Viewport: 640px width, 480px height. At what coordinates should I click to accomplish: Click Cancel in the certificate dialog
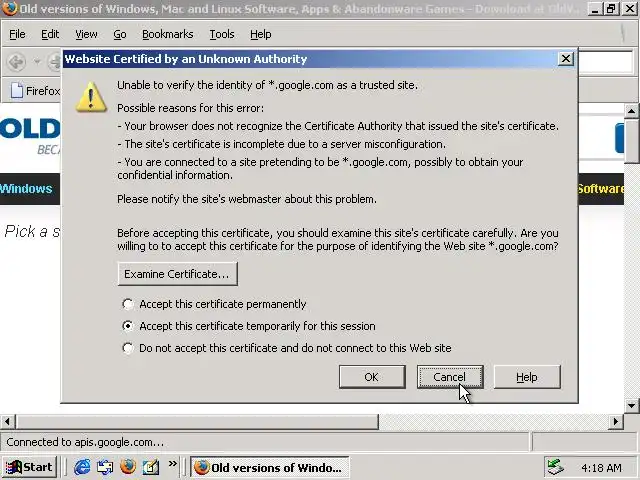(x=450, y=377)
